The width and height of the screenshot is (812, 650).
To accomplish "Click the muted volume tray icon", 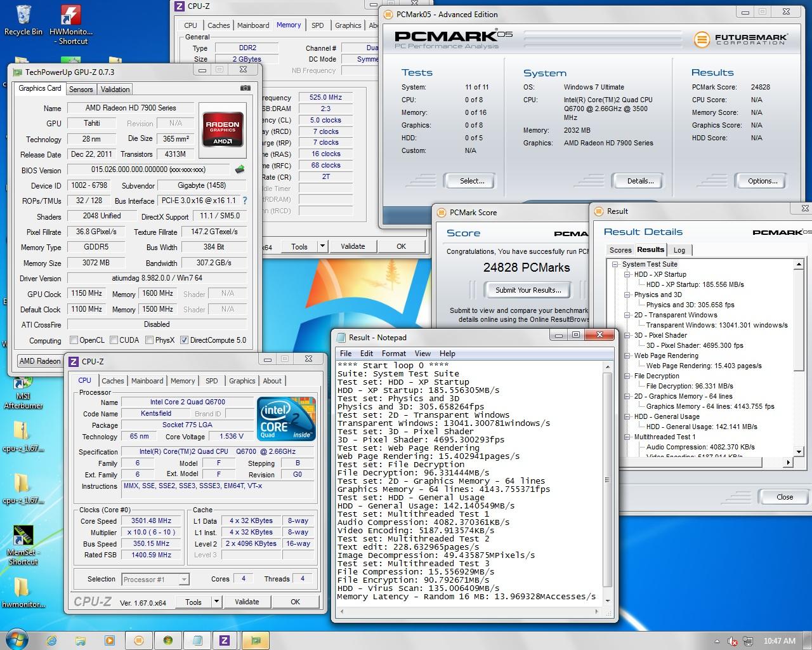I will (x=733, y=641).
